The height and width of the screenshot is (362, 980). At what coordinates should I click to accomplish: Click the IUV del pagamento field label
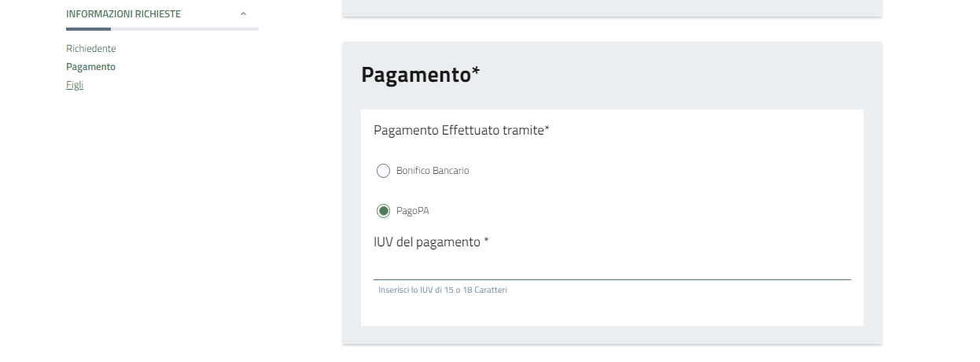pos(427,242)
